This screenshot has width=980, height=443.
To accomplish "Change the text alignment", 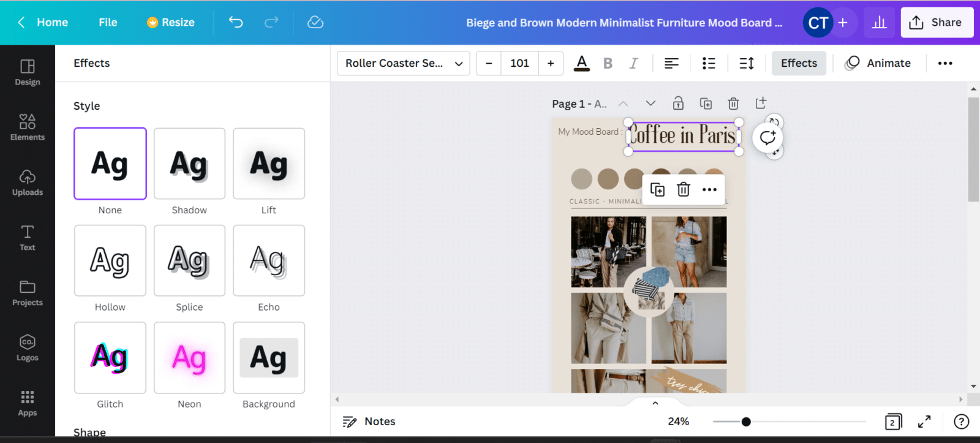I will pos(672,63).
